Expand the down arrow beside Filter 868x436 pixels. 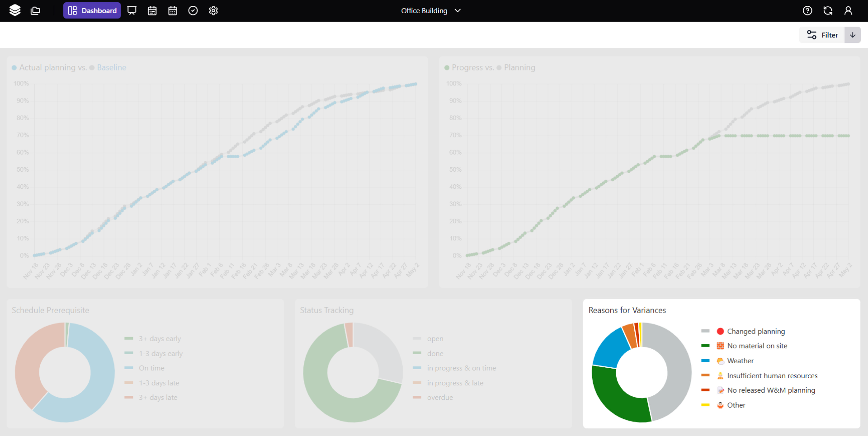coord(852,35)
